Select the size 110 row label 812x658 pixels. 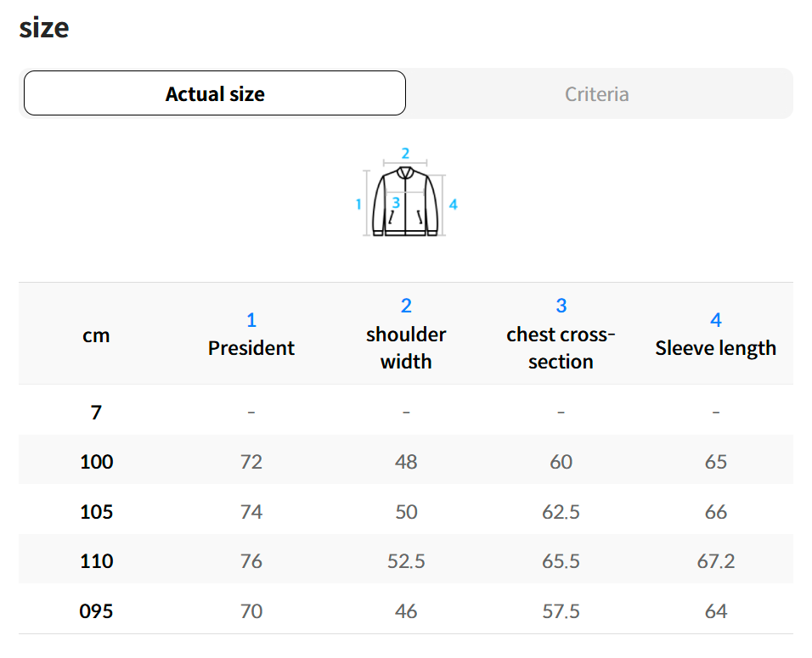(96, 561)
